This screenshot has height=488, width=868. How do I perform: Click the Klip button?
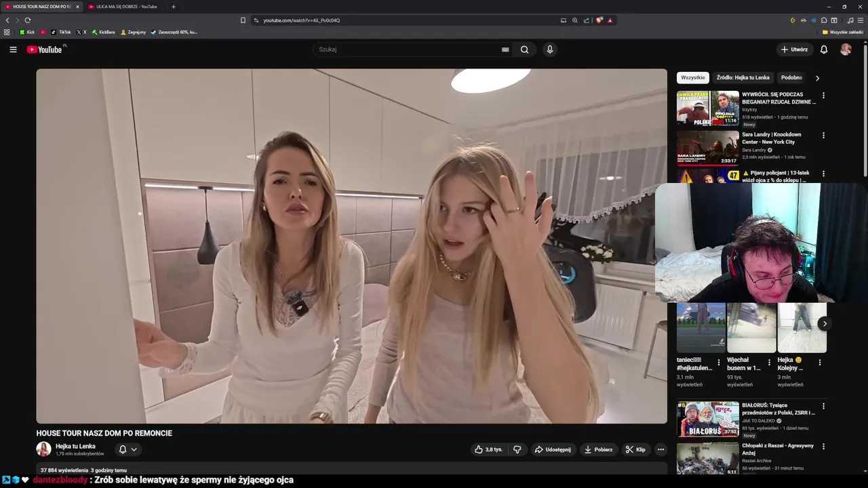(635, 449)
